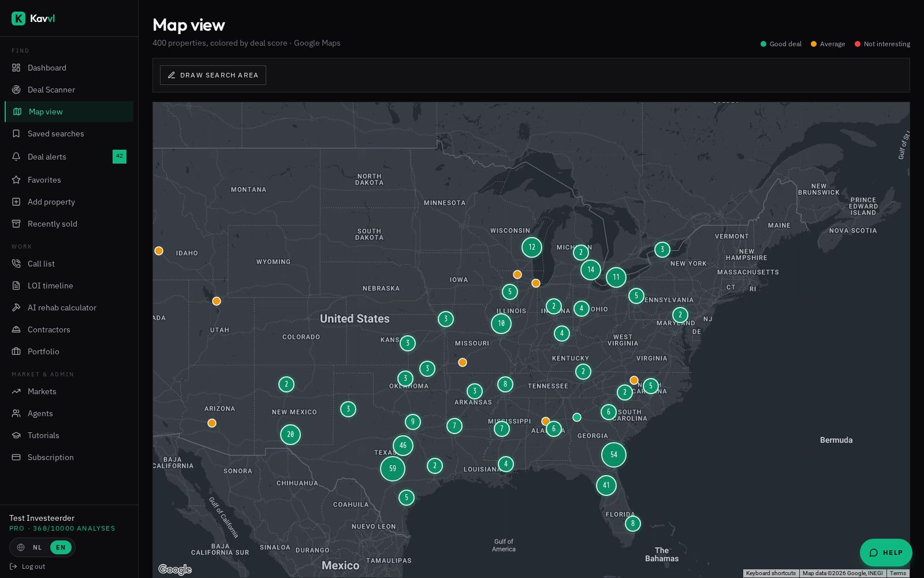Open the Dashboard page

pos(69,68)
